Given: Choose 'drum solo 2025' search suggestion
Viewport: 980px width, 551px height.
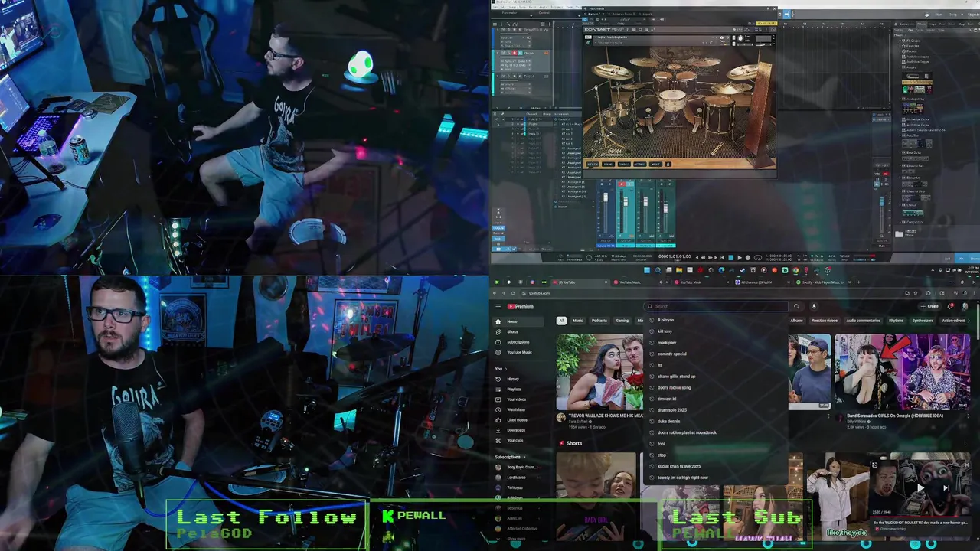Looking at the screenshot, I should pos(672,410).
